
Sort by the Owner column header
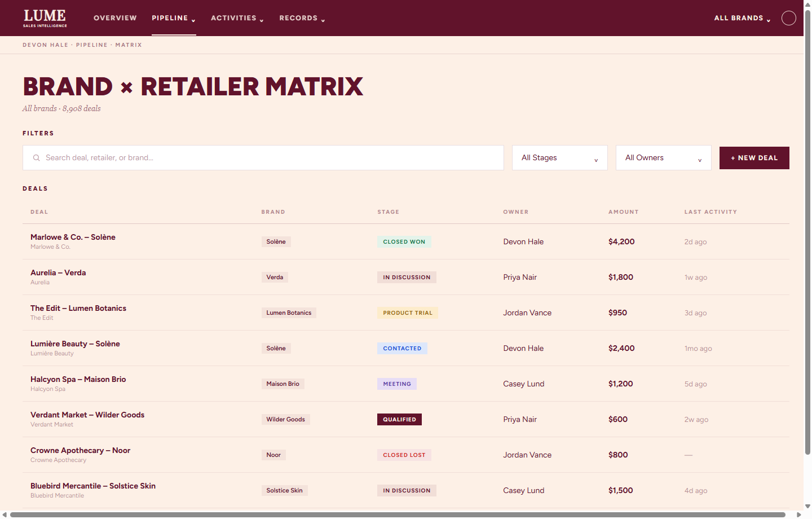pyautogui.click(x=516, y=212)
